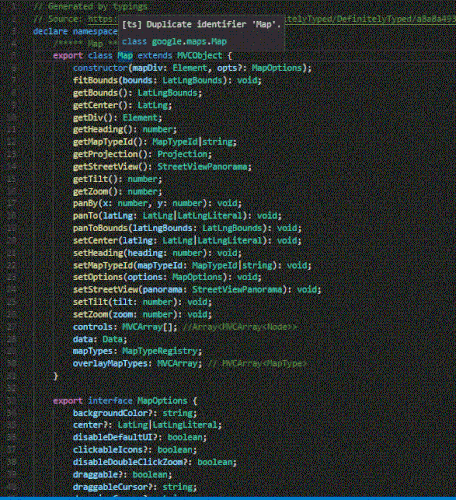Click the 'draggableCursor' property name
Viewport: 456px width, 500px height.
click(110, 487)
